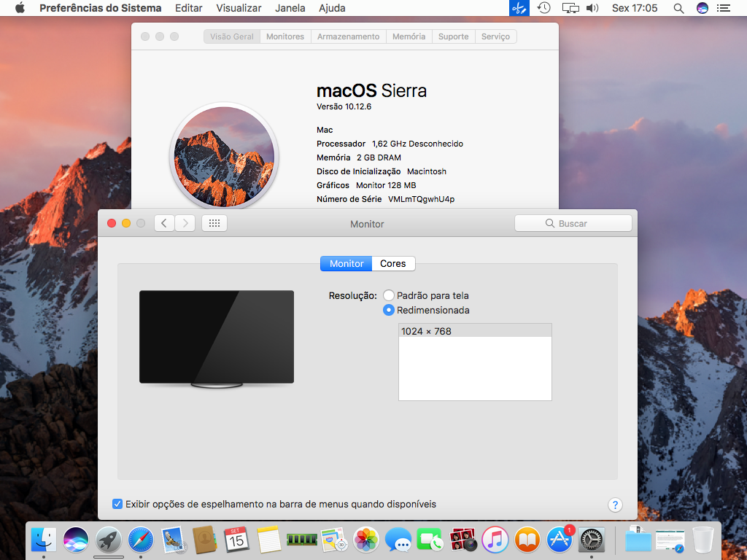747x560 pixels.
Task: Switch to Monitores tab in About window
Action: (x=285, y=36)
